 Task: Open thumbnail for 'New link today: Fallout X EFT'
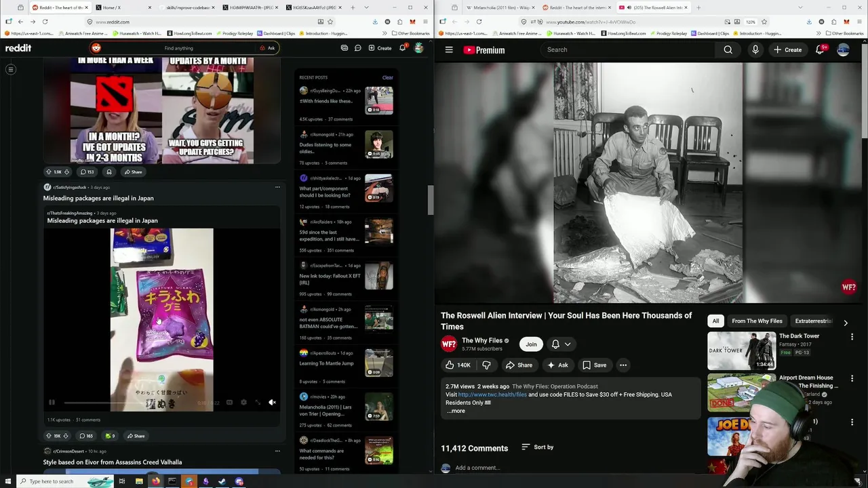tap(378, 276)
